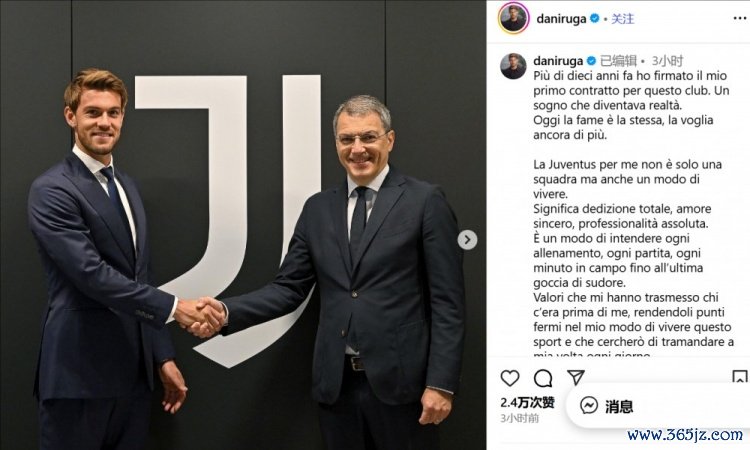
Task: Like the post with the heart icon
Action: click(510, 378)
